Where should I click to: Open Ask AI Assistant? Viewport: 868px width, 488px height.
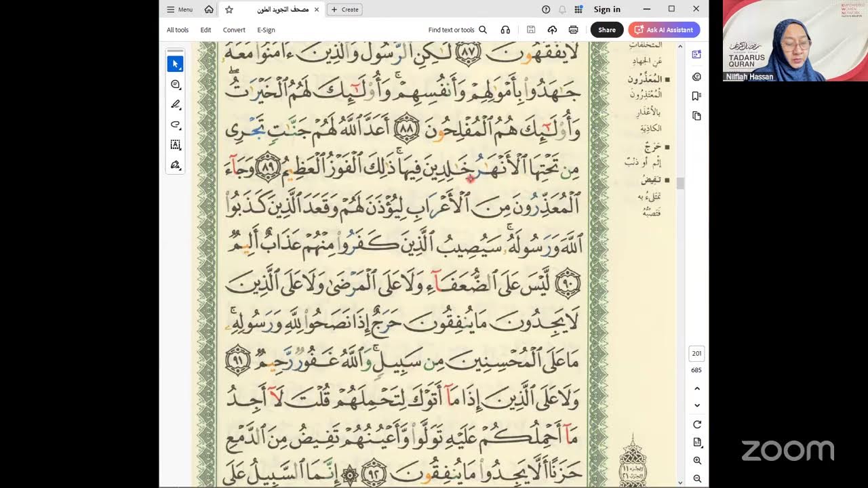coord(664,30)
